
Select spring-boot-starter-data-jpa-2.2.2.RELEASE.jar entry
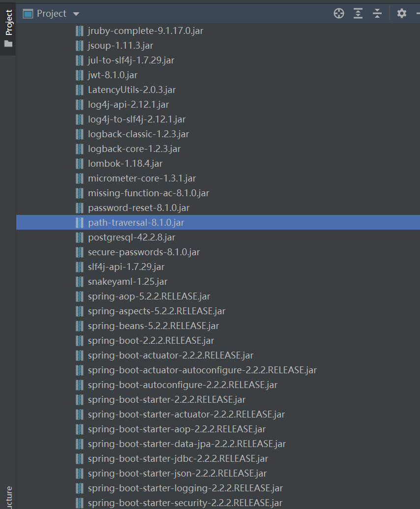pyautogui.click(x=187, y=444)
